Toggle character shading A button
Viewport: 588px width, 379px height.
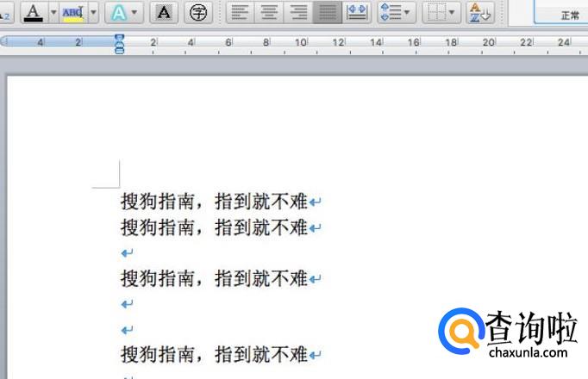click(164, 13)
